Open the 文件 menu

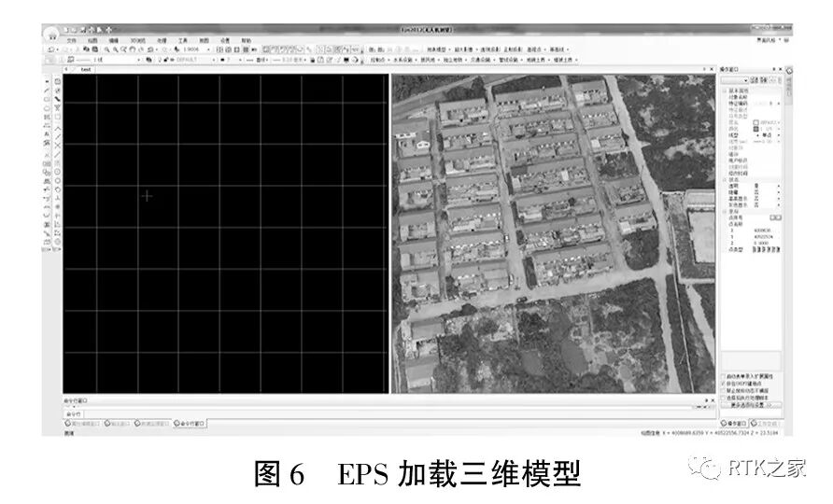pos(71,40)
